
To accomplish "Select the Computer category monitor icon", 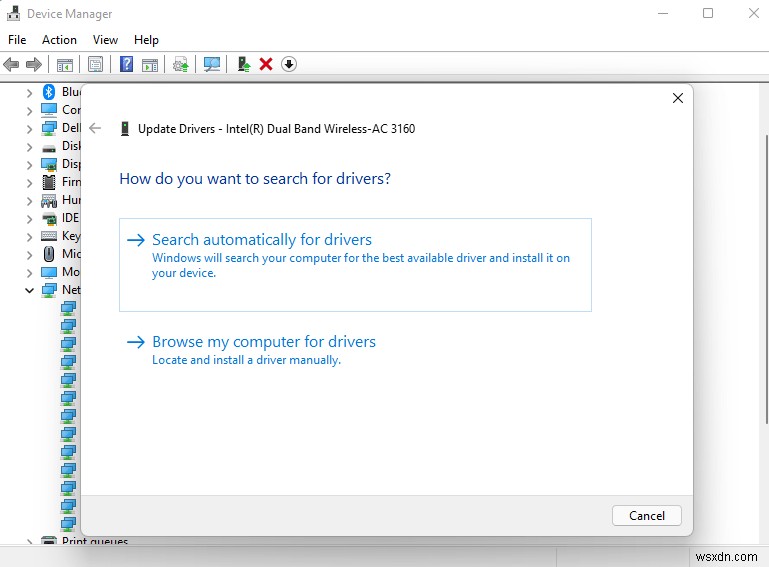I will click(49, 110).
